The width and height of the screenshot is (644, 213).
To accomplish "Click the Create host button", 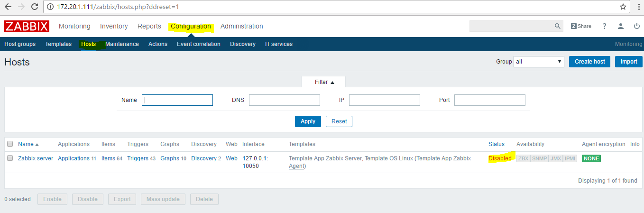I will point(590,62).
